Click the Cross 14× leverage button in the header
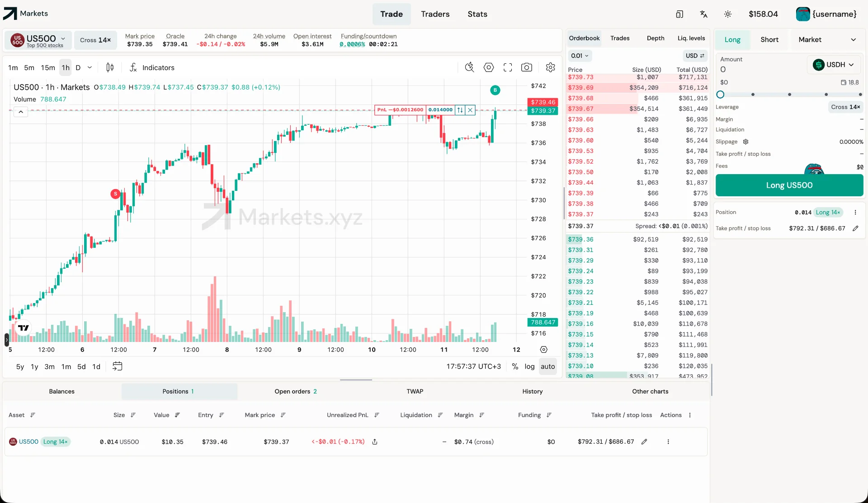The width and height of the screenshot is (868, 503). pos(95,40)
